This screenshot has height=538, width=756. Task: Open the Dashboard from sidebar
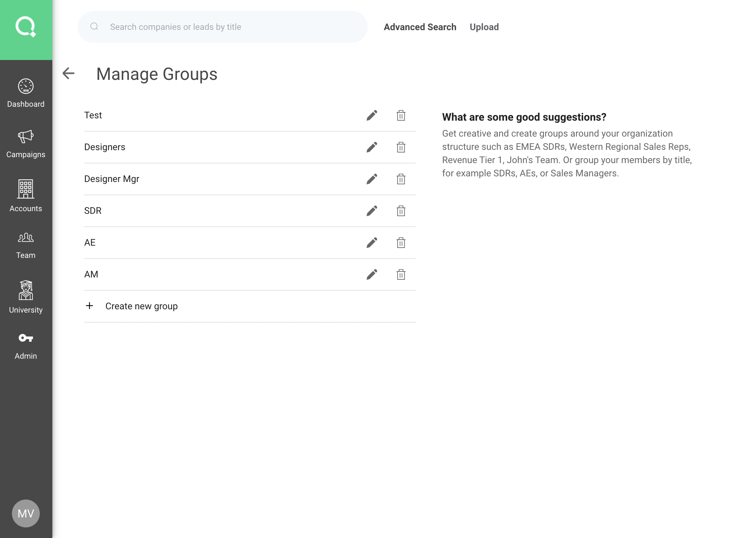tap(26, 93)
